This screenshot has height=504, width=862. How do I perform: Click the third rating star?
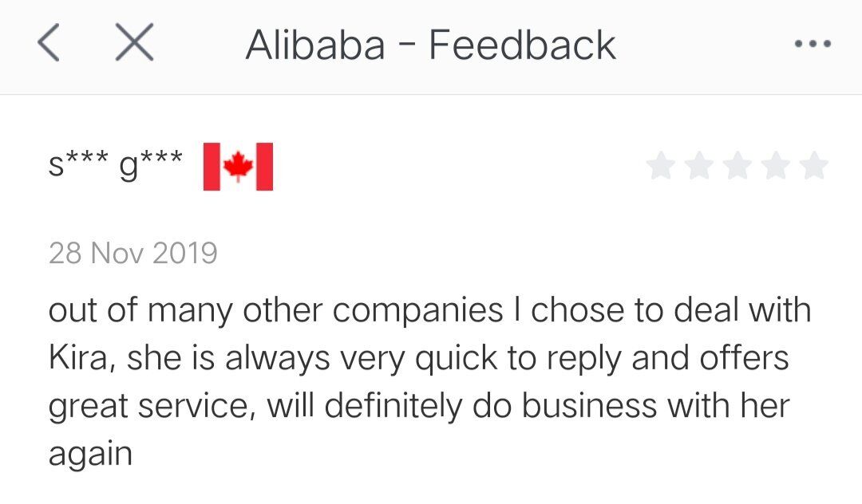click(737, 167)
